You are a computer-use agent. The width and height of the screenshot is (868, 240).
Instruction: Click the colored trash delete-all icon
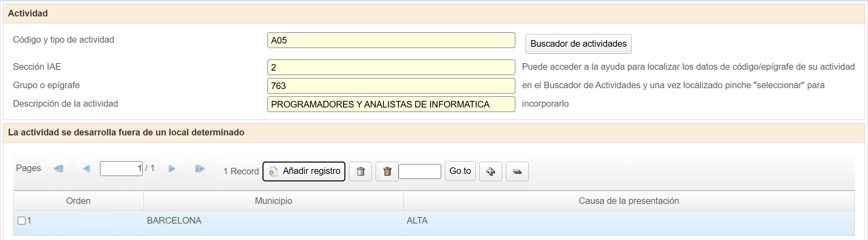click(x=387, y=171)
